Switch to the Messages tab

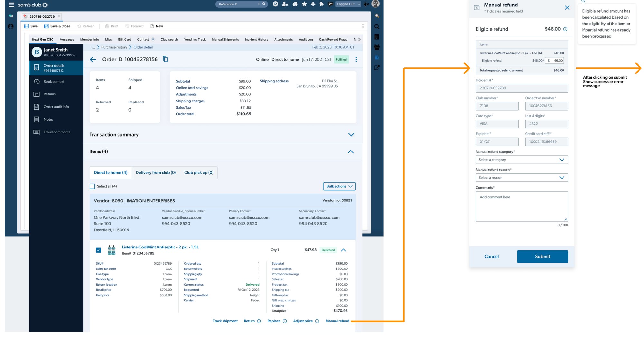click(x=67, y=40)
